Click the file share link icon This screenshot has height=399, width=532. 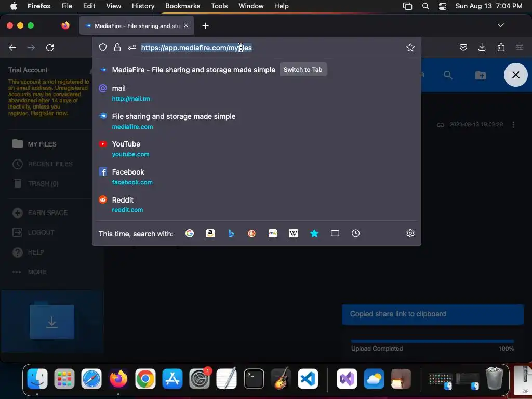[441, 125]
